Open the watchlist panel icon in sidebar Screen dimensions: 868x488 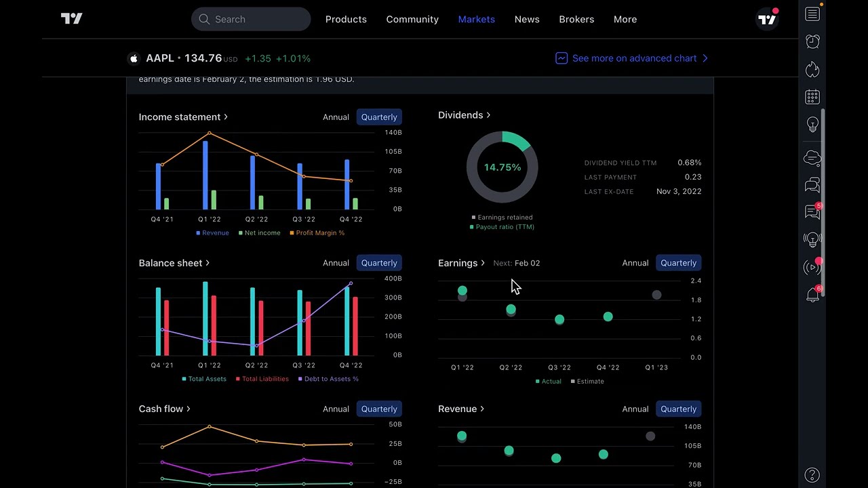812,14
